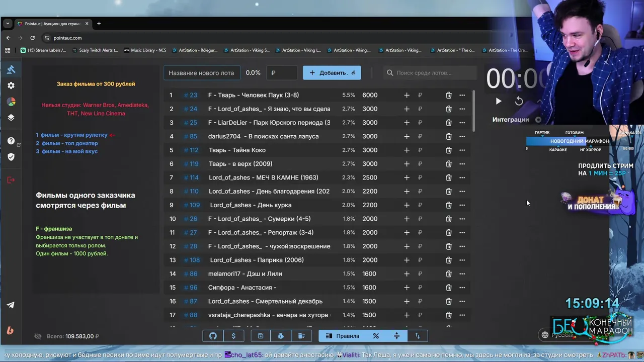The height and width of the screenshot is (362, 644).
Task: Open the pie chart statistics page
Action: click(11, 102)
